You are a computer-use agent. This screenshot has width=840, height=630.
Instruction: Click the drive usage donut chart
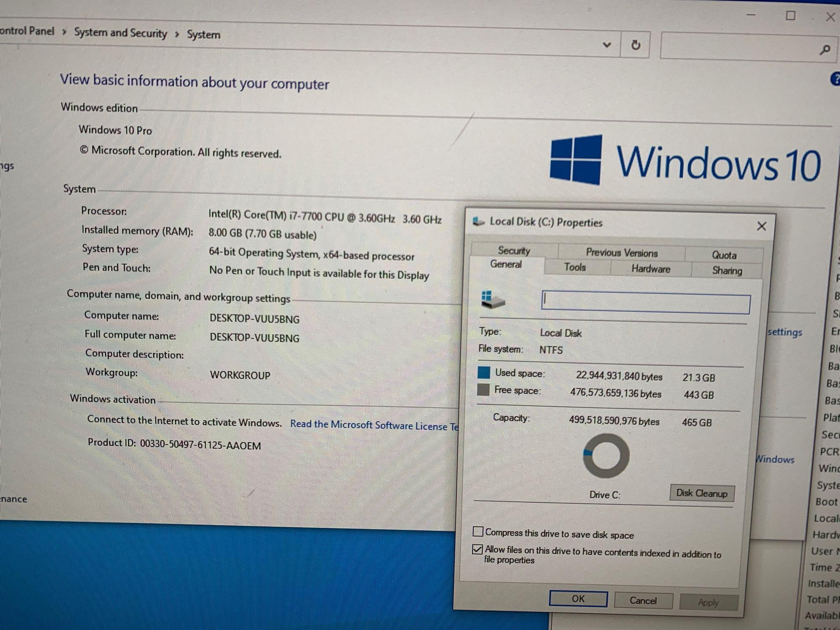point(606,456)
